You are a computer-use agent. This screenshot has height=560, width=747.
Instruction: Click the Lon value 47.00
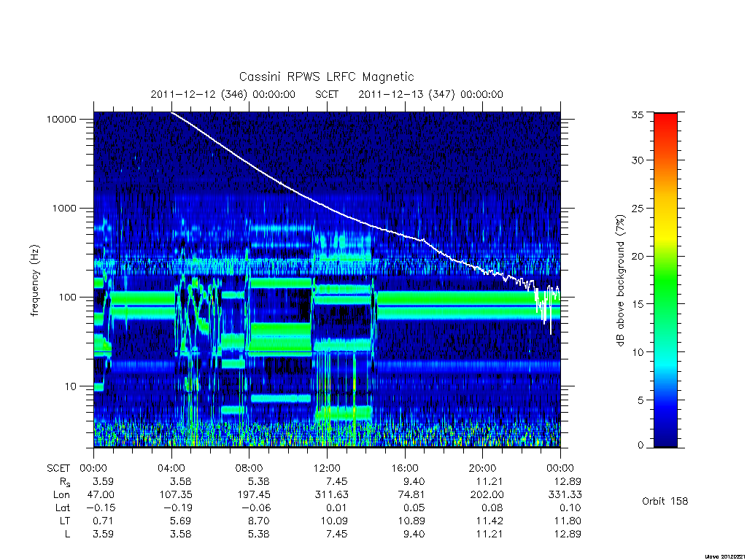point(101,495)
